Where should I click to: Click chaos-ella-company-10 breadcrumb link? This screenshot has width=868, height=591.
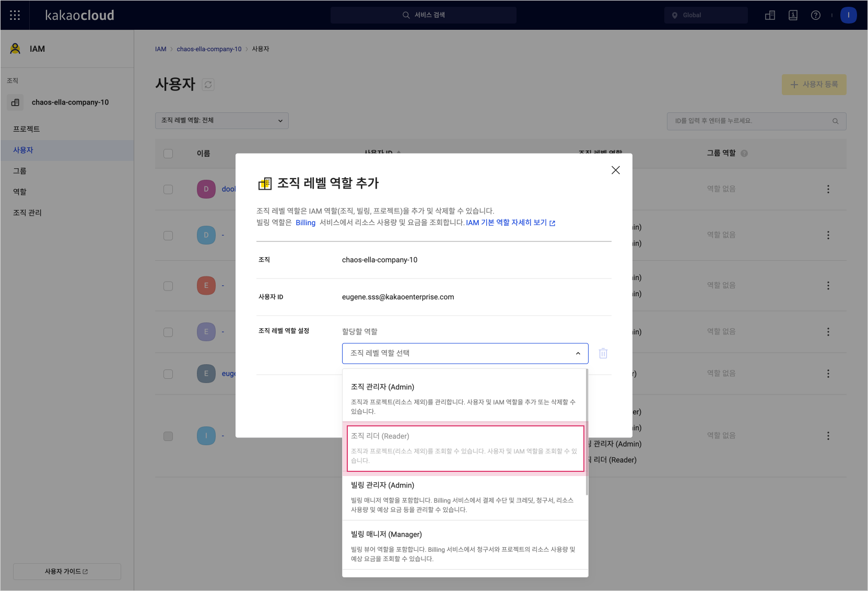tap(209, 49)
